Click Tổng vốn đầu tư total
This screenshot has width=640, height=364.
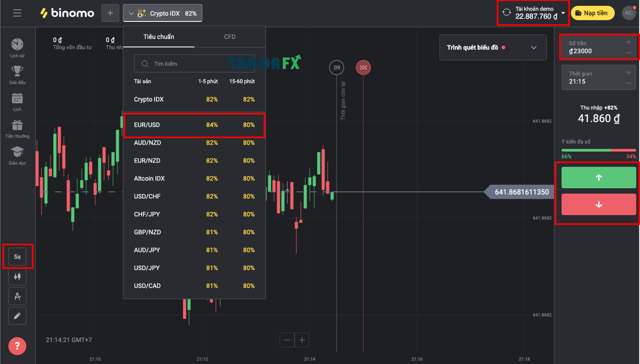pyautogui.click(x=72, y=43)
